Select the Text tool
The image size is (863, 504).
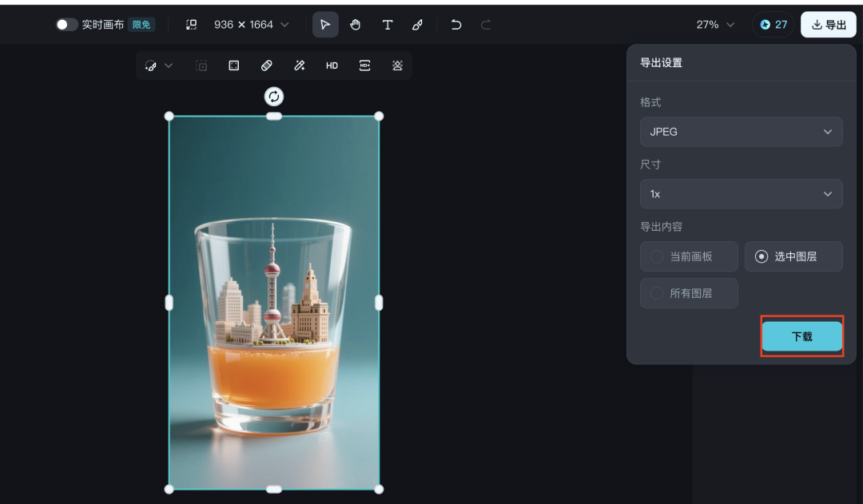coord(388,25)
